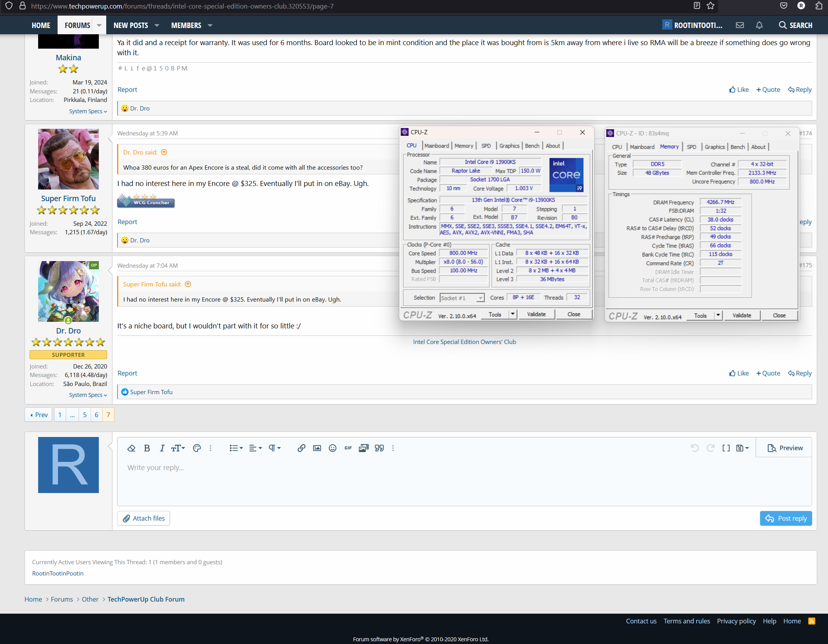Click the undo icon in reply editor
This screenshot has width=828, height=644.
pos(695,448)
